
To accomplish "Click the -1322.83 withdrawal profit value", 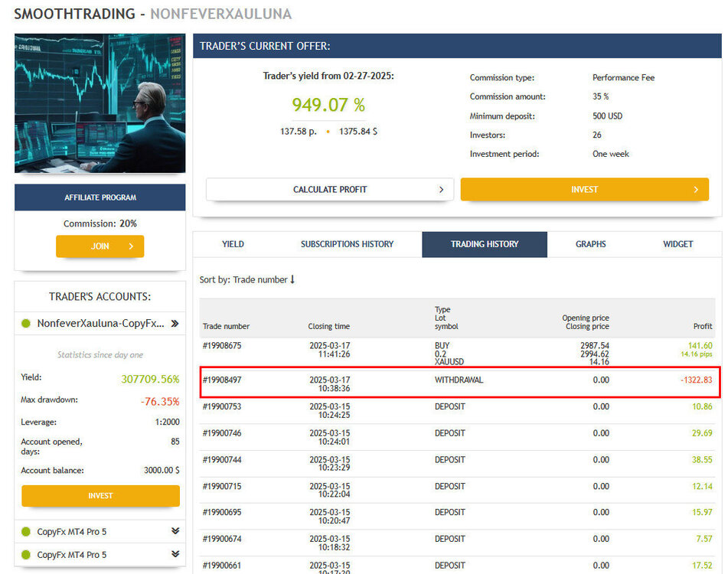I will click(x=697, y=380).
